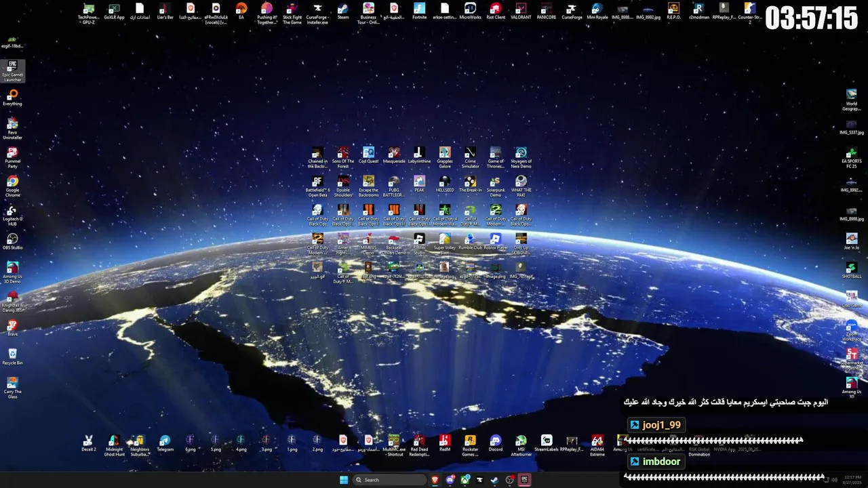Launch the Roblox Player shortcut
This screenshot has width=868, height=488.
pos(496,241)
